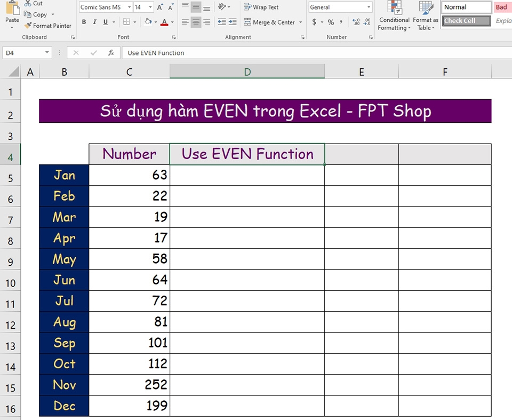Open the Underline style dropdown arrow
Image resolution: width=512 pixels, height=420 pixels.
tap(114, 22)
